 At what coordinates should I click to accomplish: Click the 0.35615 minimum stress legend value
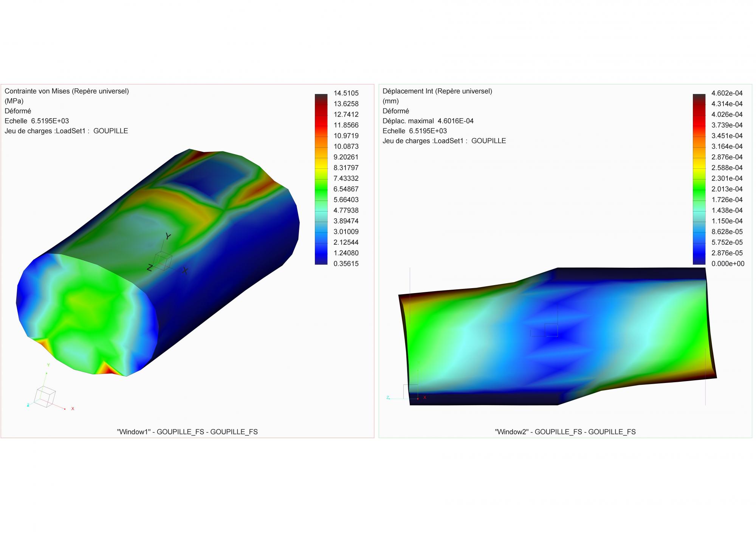346,264
